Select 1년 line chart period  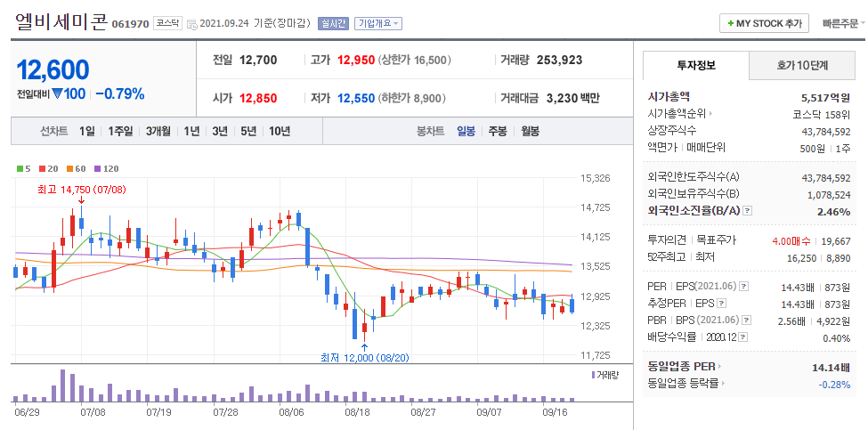coord(191,131)
